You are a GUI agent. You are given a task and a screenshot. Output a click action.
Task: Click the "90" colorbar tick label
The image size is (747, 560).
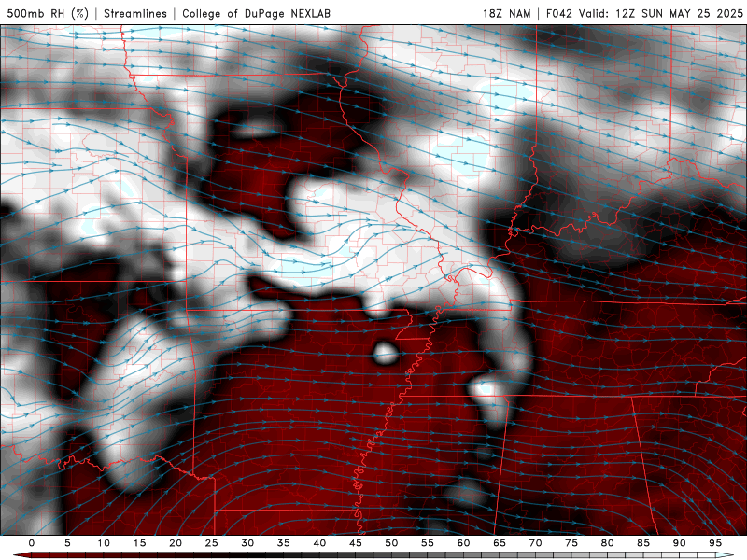[680, 543]
